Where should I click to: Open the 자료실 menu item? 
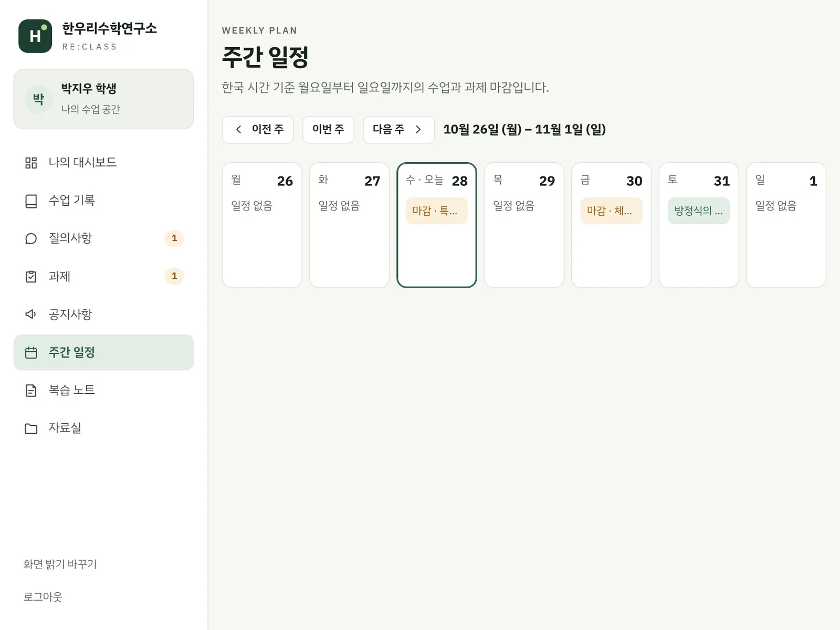point(103,428)
